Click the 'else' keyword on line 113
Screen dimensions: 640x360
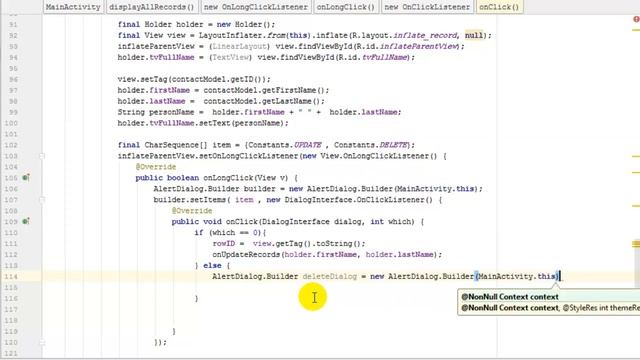coord(212,266)
